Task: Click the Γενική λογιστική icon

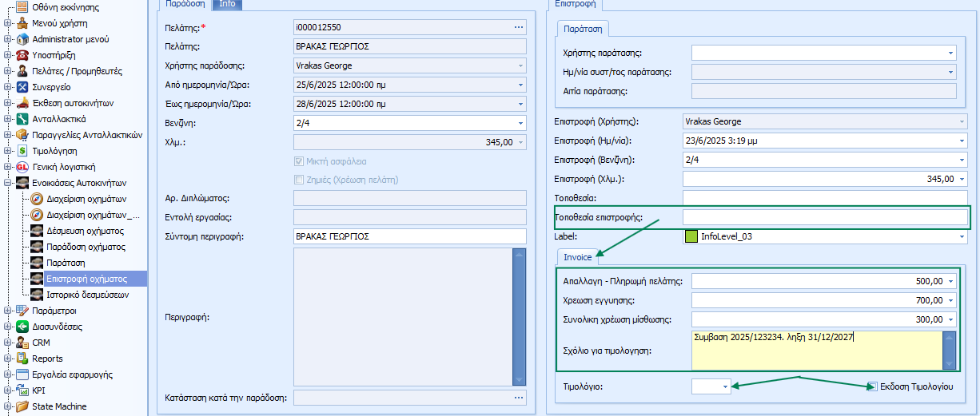Action: click(x=23, y=167)
